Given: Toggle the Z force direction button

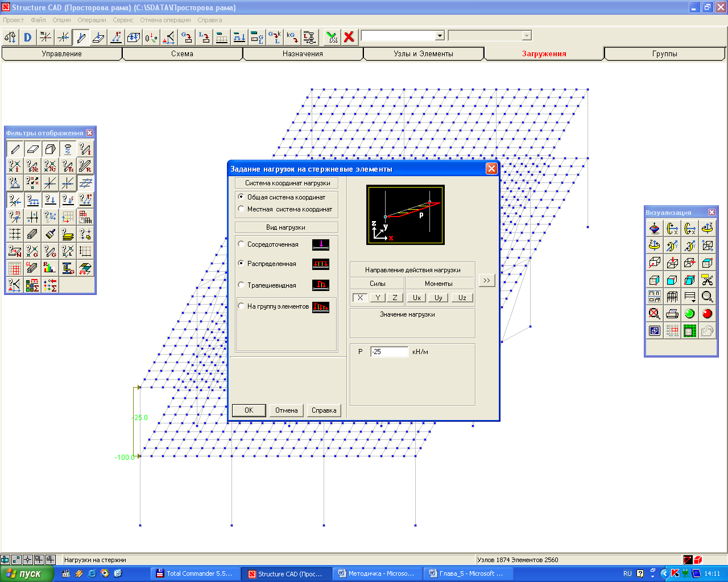Looking at the screenshot, I should pos(395,297).
